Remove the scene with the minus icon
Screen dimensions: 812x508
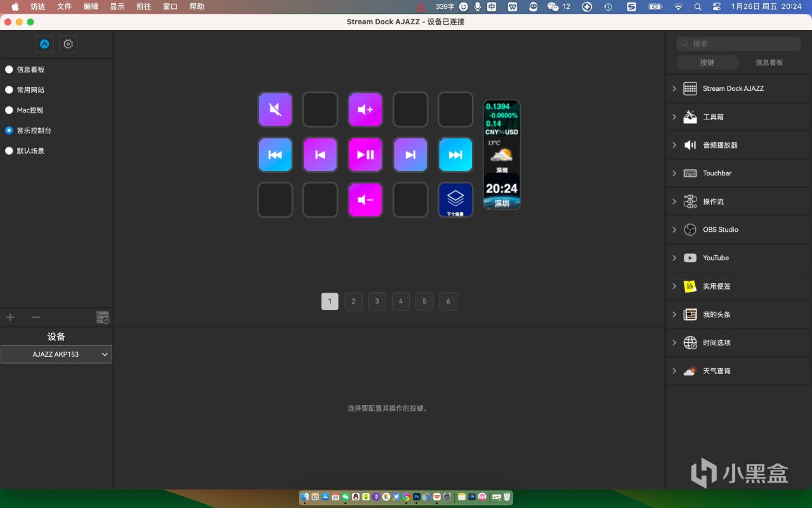(x=36, y=317)
